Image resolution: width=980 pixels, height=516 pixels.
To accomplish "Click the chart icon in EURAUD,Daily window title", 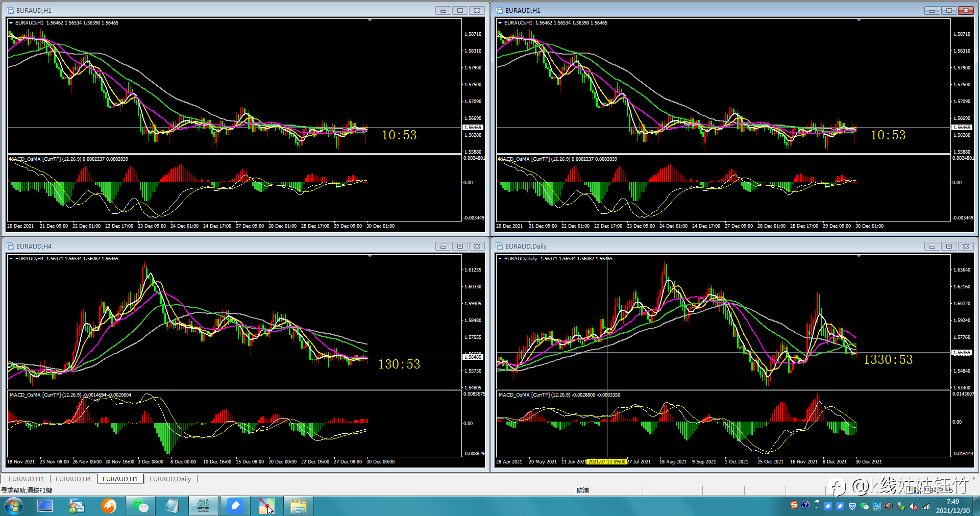I will [x=499, y=246].
